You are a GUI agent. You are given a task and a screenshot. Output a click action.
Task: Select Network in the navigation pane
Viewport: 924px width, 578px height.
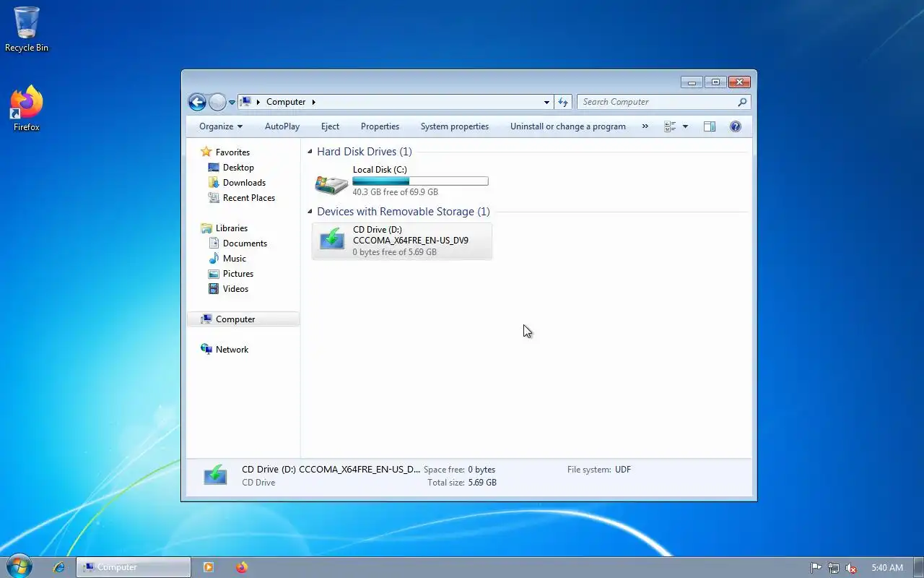[x=232, y=350]
